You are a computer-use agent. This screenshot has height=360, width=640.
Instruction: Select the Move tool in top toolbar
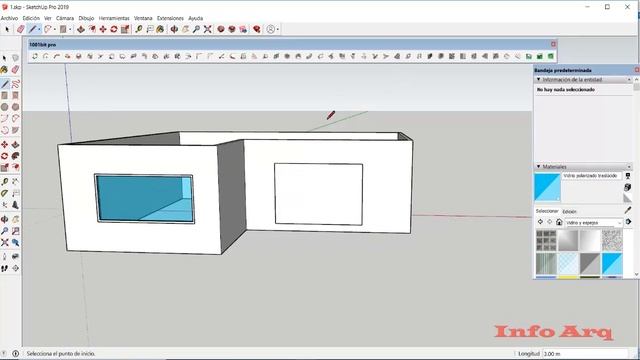click(x=103, y=29)
